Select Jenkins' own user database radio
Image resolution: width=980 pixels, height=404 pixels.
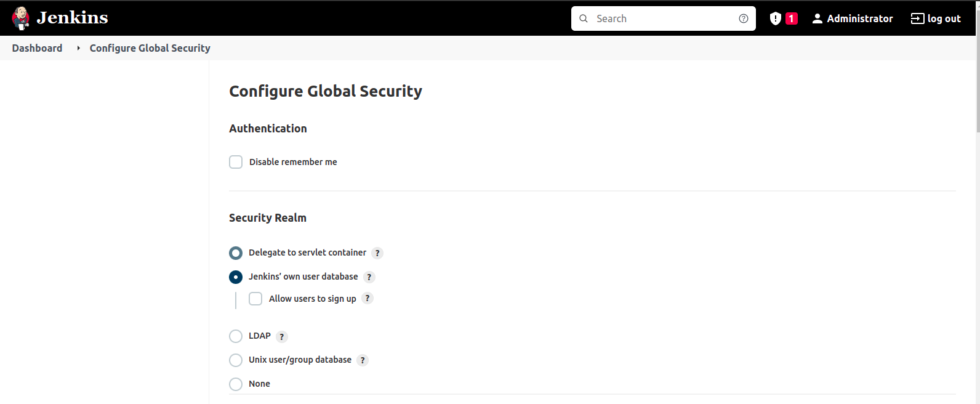(x=236, y=277)
